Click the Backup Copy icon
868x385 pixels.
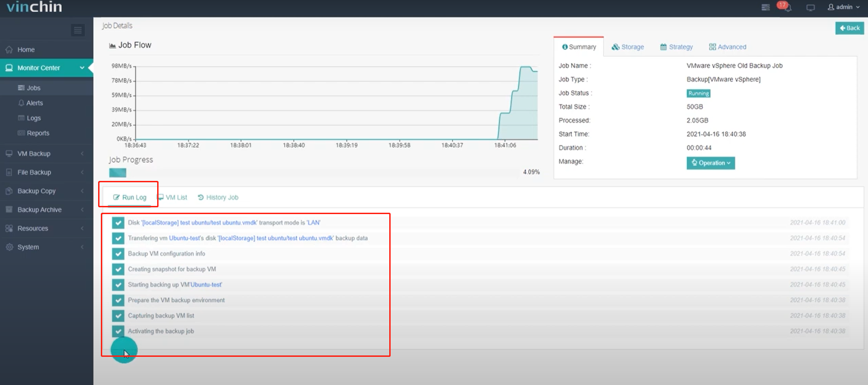point(9,191)
